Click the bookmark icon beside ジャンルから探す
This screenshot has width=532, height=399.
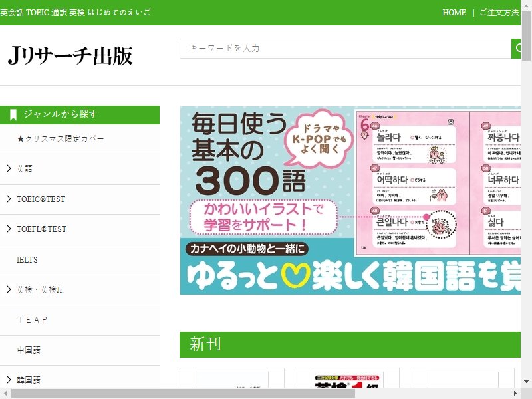point(13,114)
